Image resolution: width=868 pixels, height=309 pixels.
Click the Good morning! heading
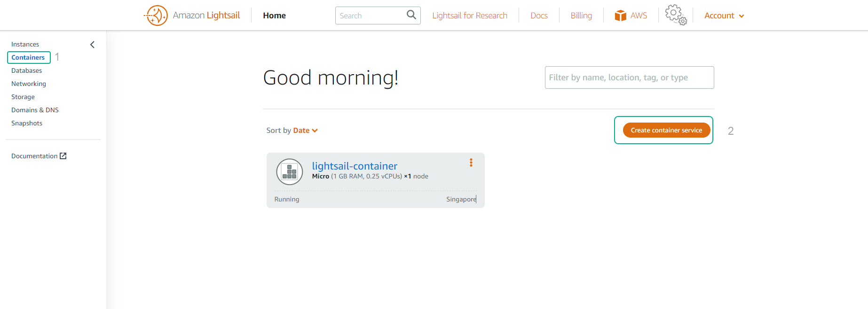331,77
